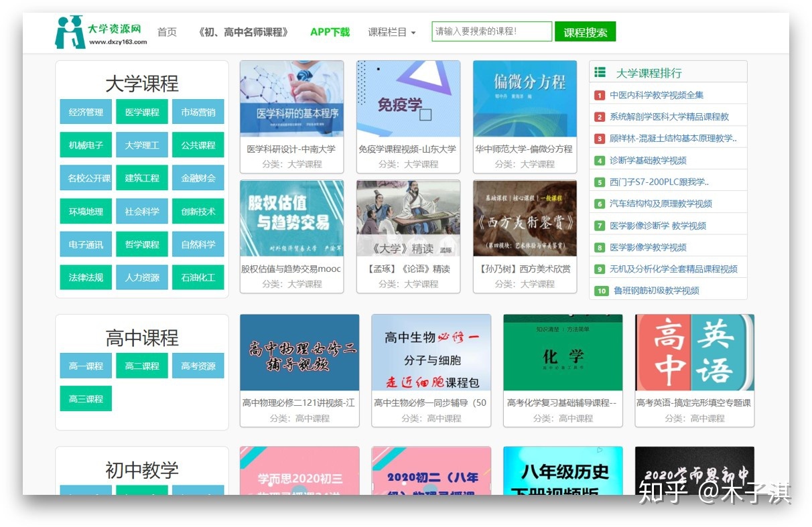Focus the course search input field
Image resolution: width=812 pixels, height=527 pixels.
492,31
